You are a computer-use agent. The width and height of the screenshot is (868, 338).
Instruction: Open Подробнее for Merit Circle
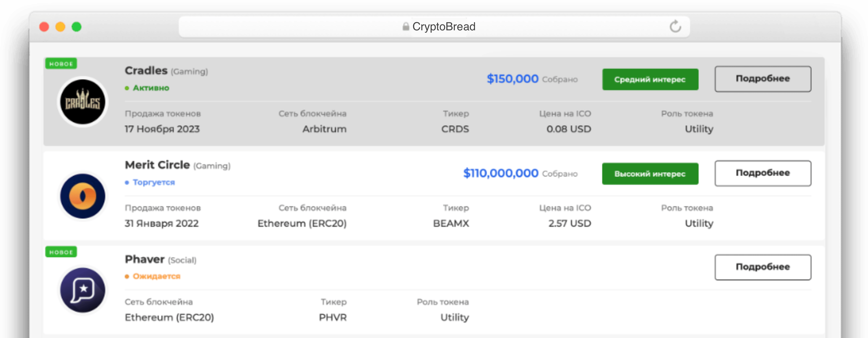763,173
